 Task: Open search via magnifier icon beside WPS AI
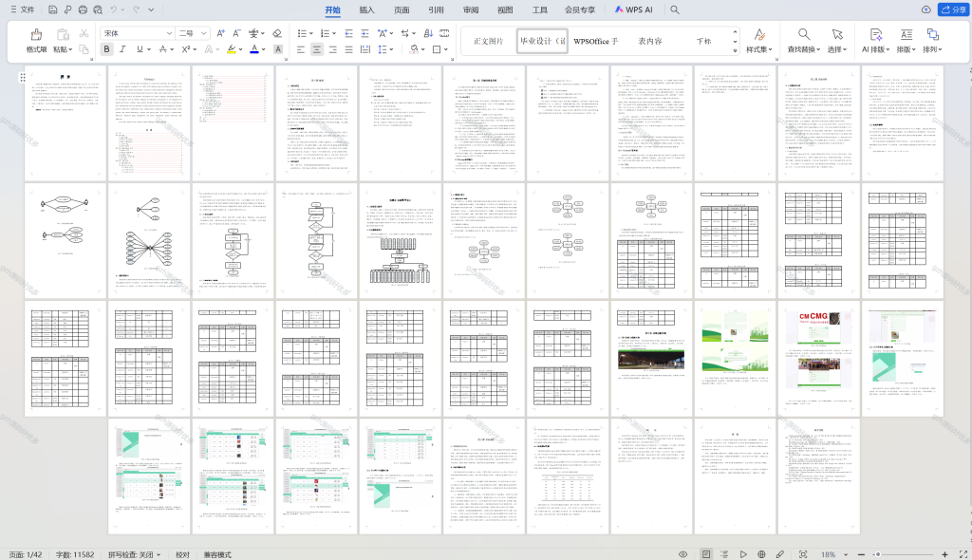tap(675, 9)
